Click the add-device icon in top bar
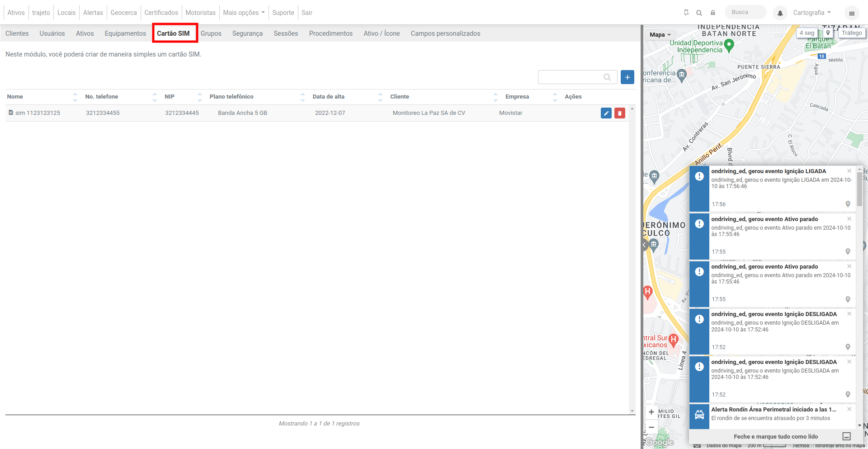The image size is (868, 449). [686, 13]
